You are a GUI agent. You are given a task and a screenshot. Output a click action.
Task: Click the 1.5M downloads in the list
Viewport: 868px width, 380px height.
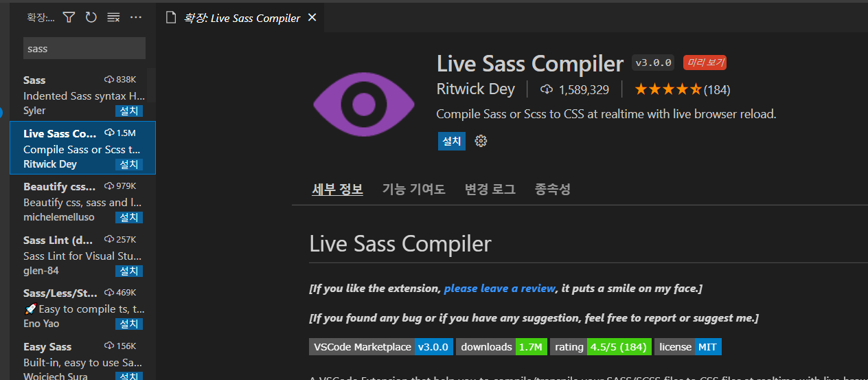120,133
